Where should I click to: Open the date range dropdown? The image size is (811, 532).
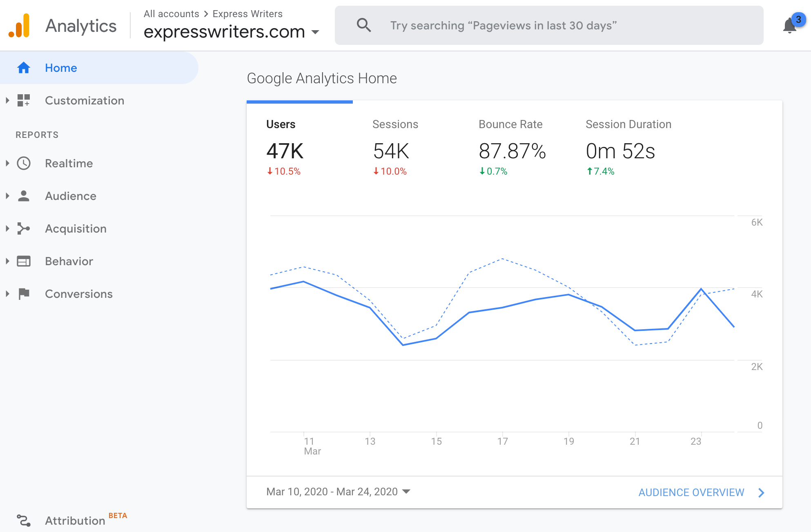(406, 492)
